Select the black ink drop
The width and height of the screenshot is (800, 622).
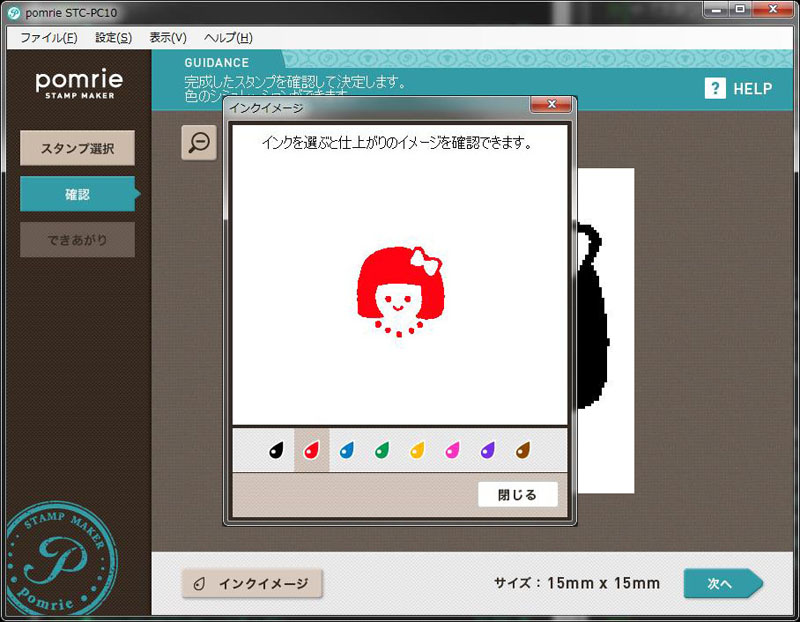click(x=276, y=450)
